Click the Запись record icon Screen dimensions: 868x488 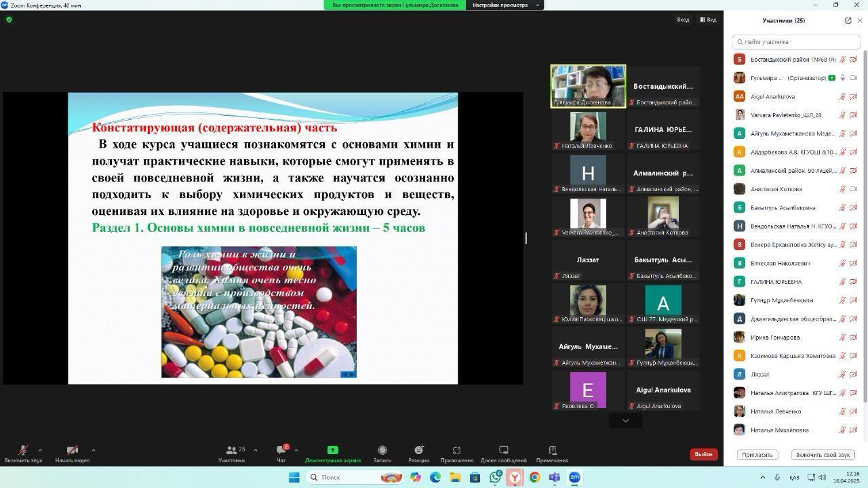coord(382,451)
